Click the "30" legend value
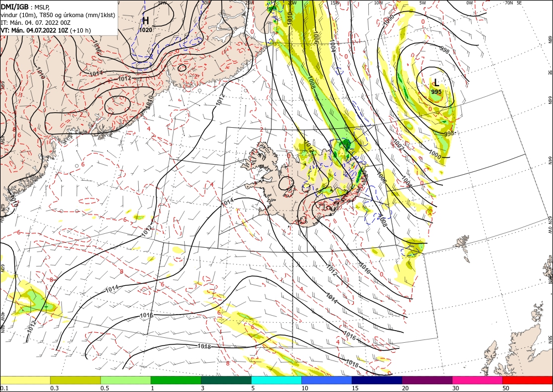The height and width of the screenshot is (392, 553). pyautogui.click(x=456, y=388)
